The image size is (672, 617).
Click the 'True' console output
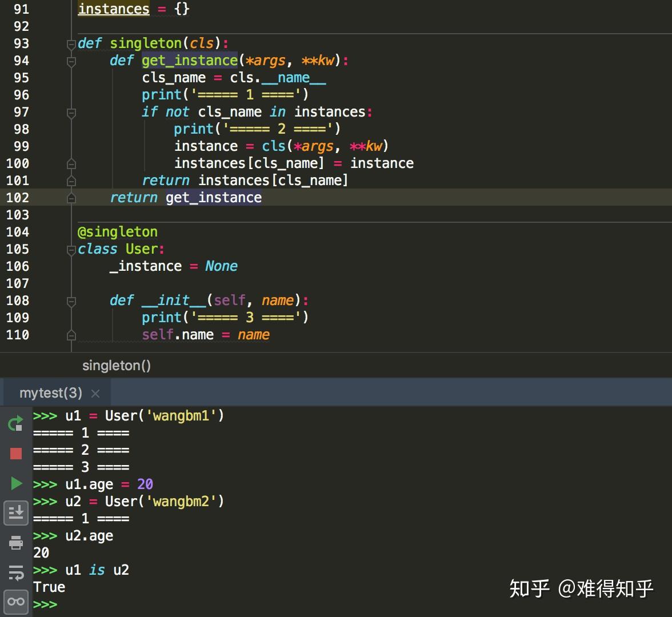coord(49,587)
